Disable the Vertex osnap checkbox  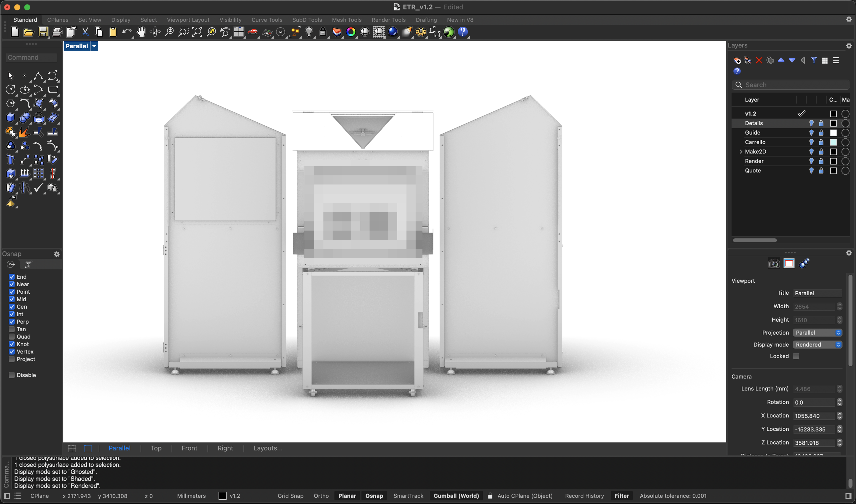[x=12, y=351]
